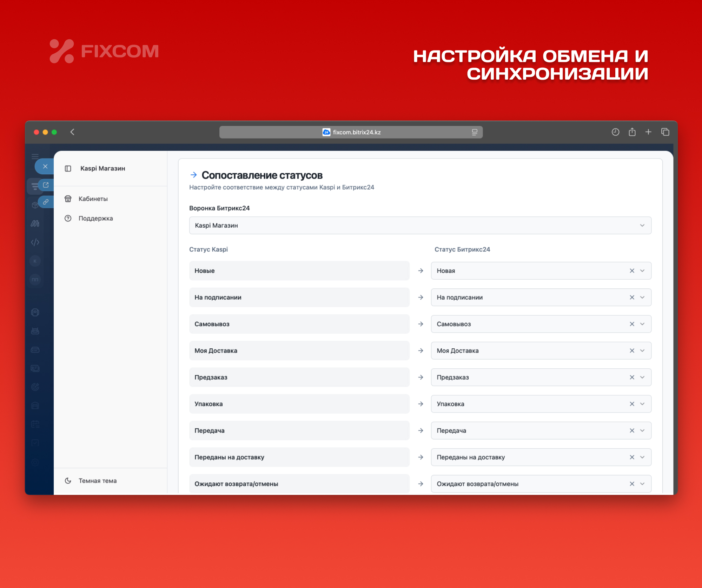702x588 pixels.
Task: Click the Переданы на доставку Bitrix24 select field
Action: (526, 457)
